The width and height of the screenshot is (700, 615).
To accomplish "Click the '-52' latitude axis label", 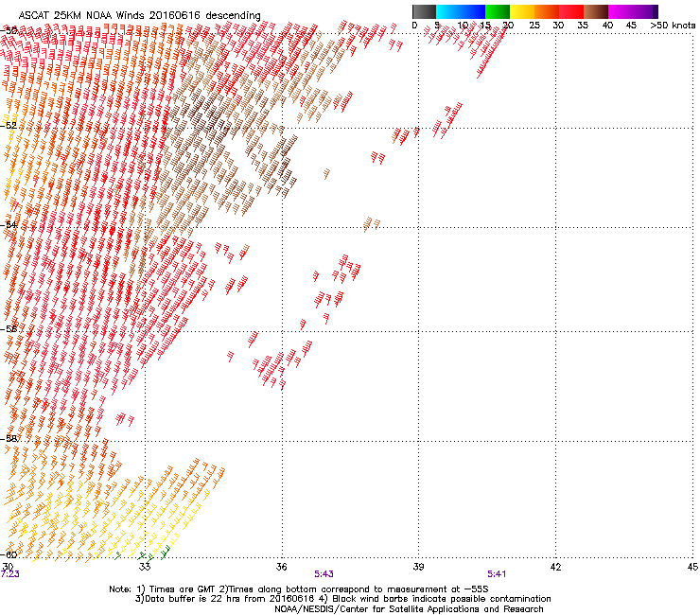I will tap(9, 126).
